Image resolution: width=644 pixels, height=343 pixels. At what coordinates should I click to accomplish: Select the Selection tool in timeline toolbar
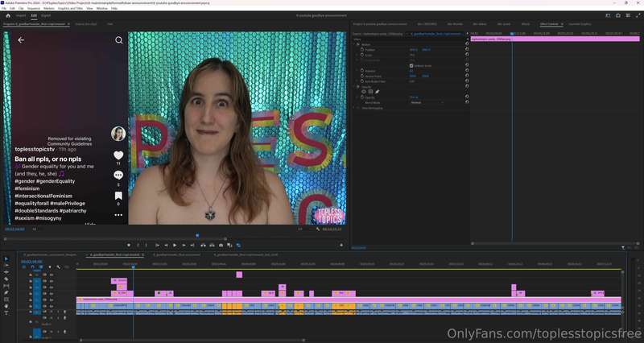click(6, 258)
